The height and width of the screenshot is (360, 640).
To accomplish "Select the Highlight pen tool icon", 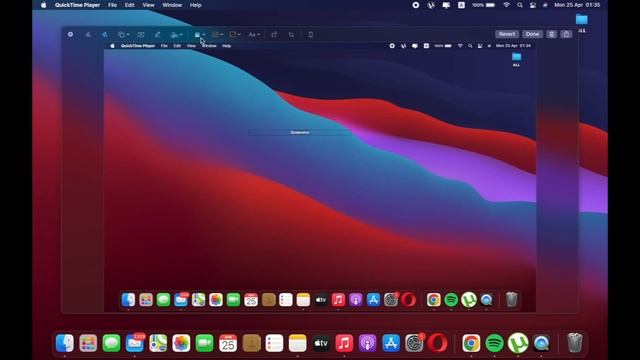I will click(157, 35).
